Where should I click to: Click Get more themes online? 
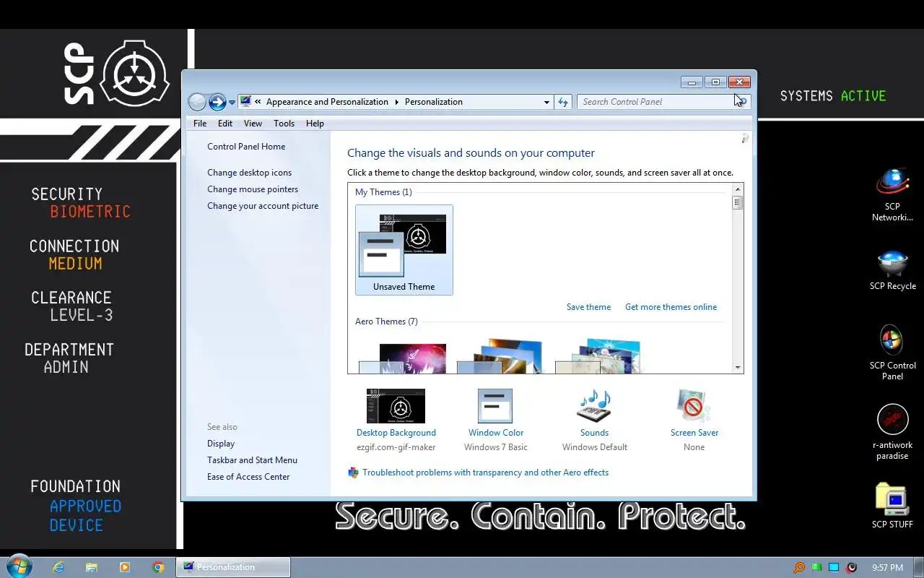pos(671,307)
